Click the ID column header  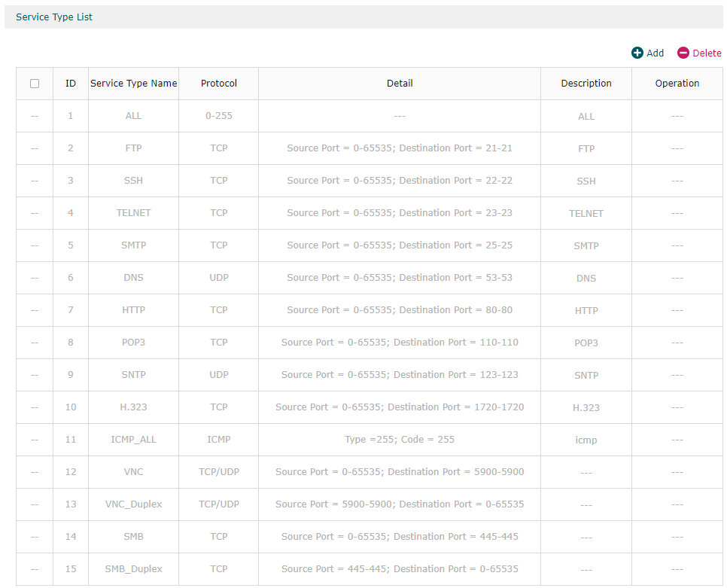pyautogui.click(x=71, y=84)
